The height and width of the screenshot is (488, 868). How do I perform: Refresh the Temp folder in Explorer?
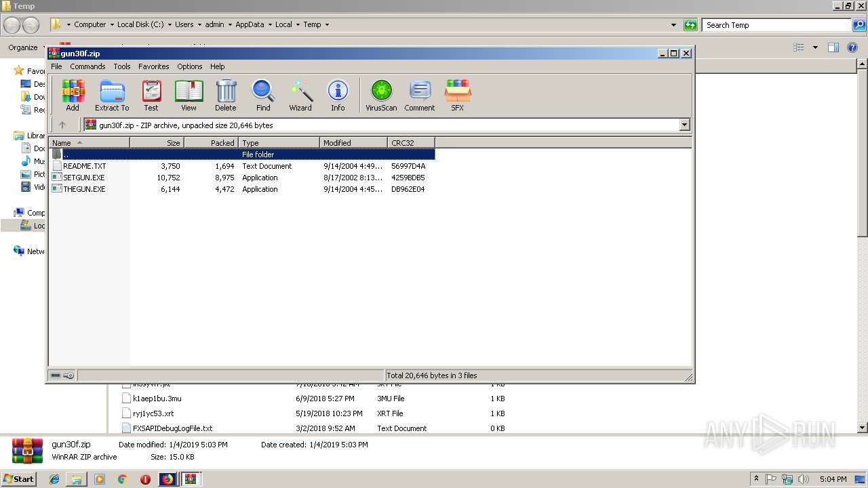[690, 25]
